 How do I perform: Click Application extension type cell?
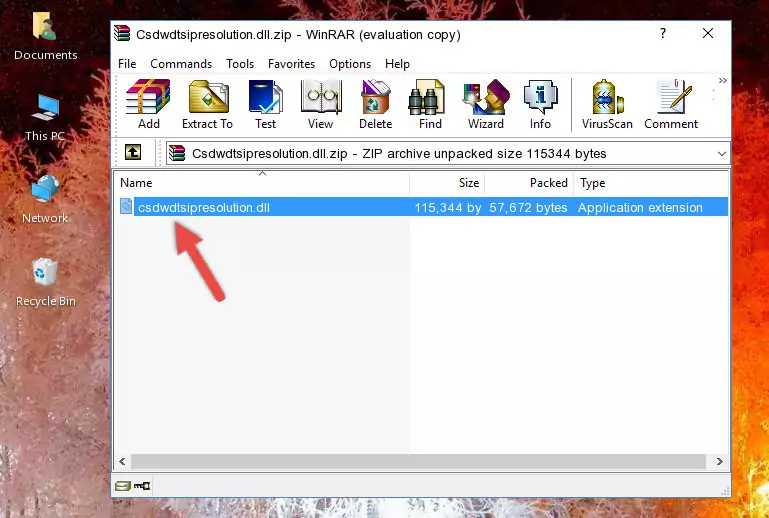tap(640, 207)
